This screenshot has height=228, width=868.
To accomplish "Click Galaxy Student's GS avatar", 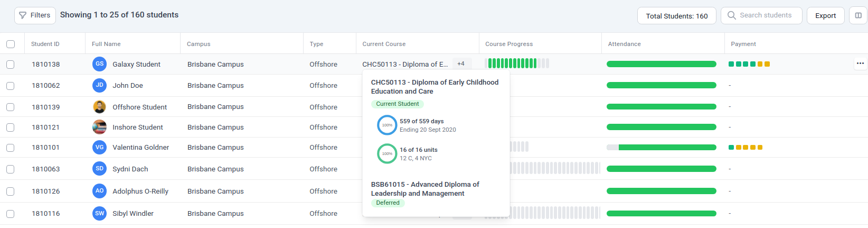I will coord(99,64).
